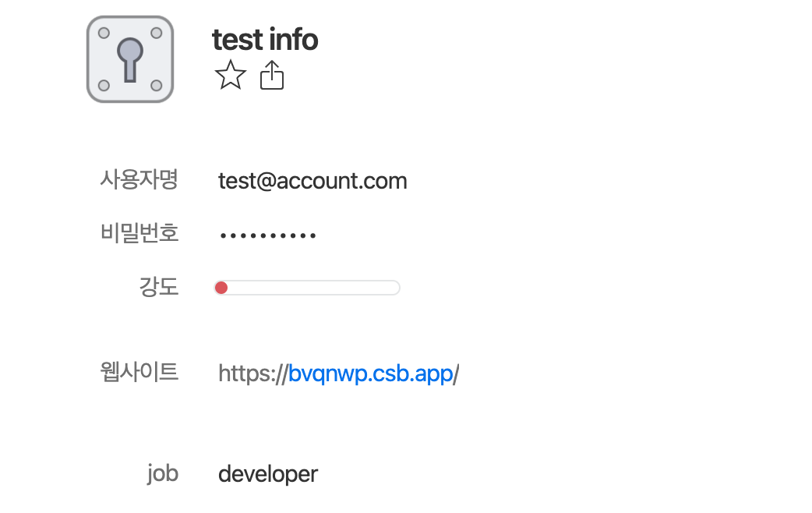Click the 강도 label
Viewport: 812px width, 513px height.
tap(159, 287)
